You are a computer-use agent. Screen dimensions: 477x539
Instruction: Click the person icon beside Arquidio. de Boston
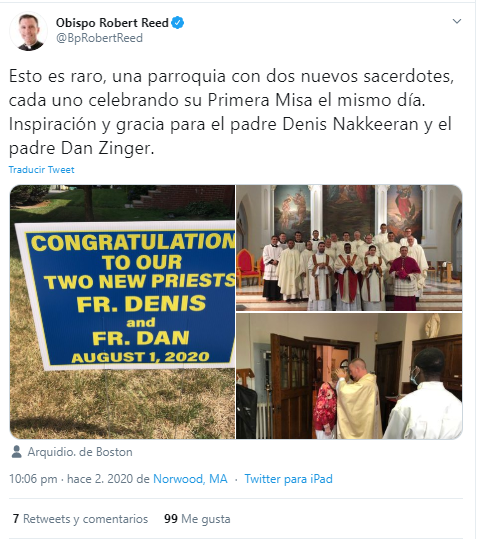tap(16, 452)
